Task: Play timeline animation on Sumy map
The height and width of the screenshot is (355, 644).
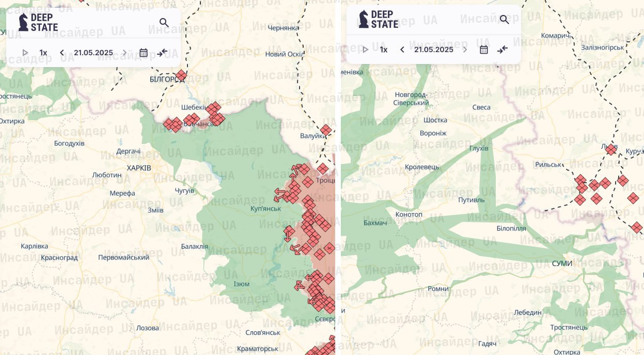Action: coord(365,50)
